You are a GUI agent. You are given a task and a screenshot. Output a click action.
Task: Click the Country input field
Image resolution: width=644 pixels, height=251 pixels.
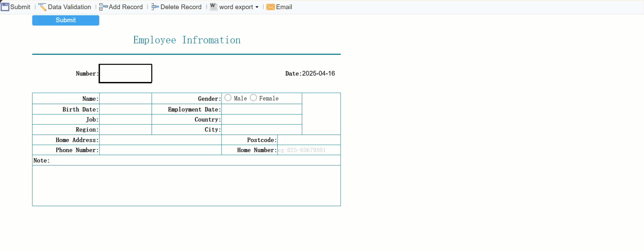click(x=262, y=119)
